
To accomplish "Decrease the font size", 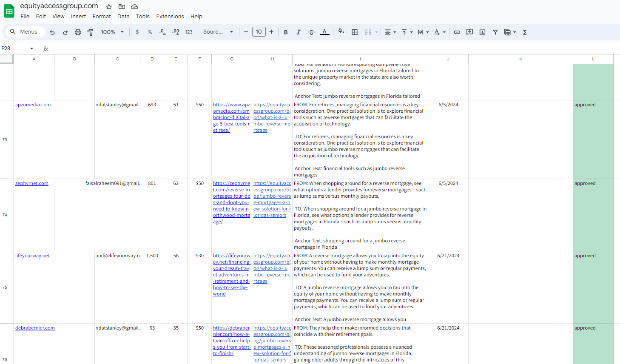I will [246, 32].
